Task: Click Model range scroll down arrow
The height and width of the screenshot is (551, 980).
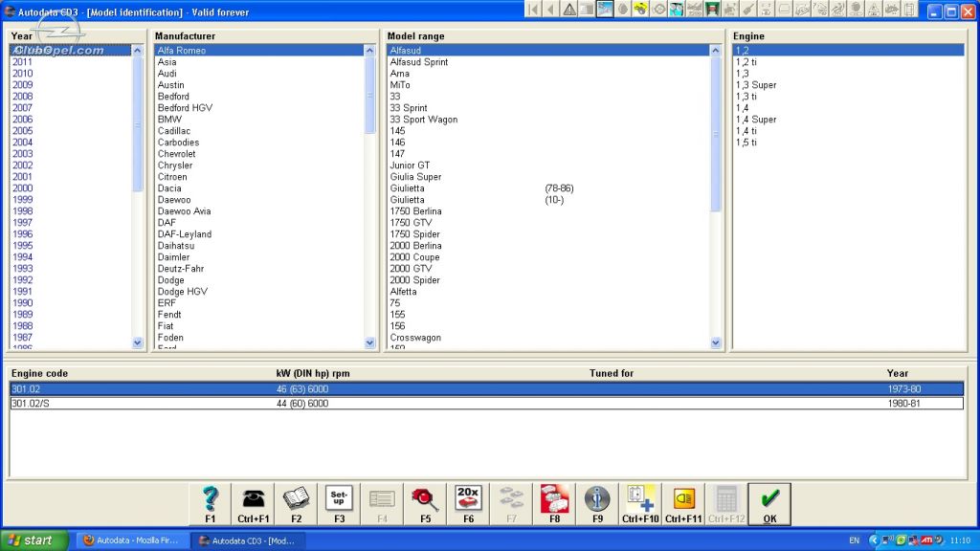Action: click(716, 342)
